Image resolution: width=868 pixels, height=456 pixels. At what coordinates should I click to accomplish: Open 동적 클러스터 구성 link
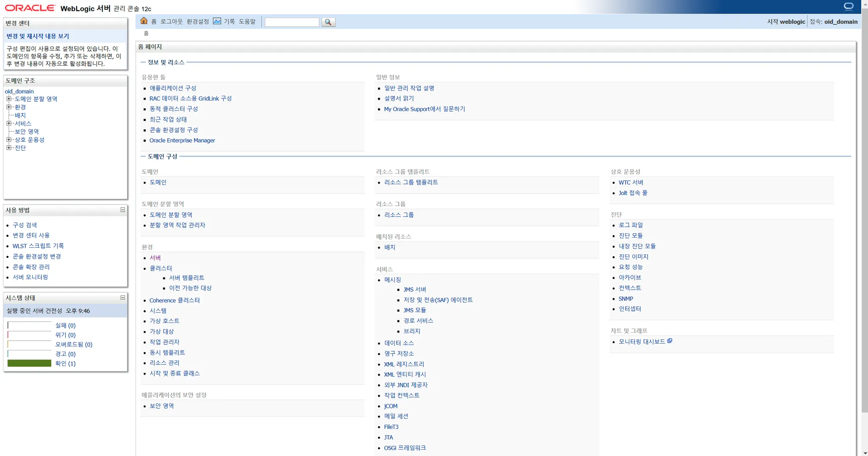click(x=174, y=109)
